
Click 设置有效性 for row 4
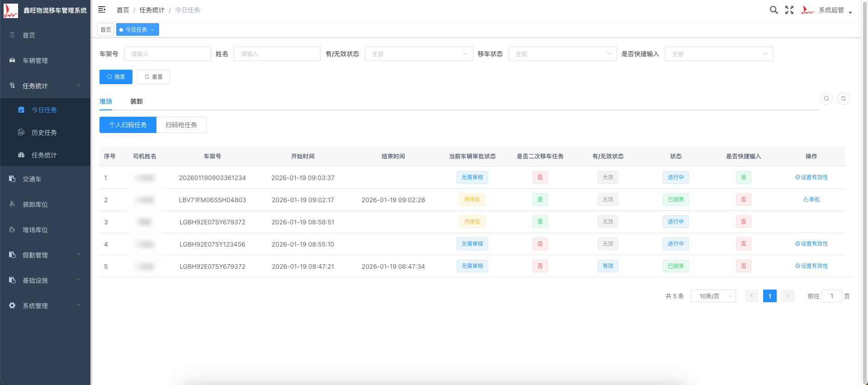[x=811, y=244]
